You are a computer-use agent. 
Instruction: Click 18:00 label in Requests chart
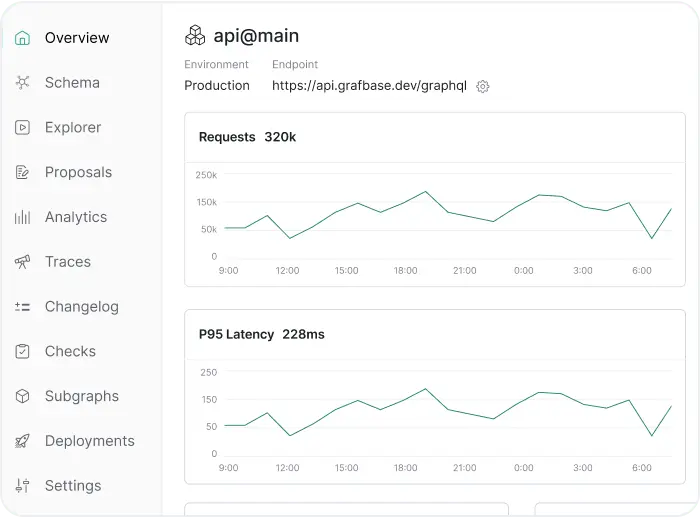(x=405, y=271)
